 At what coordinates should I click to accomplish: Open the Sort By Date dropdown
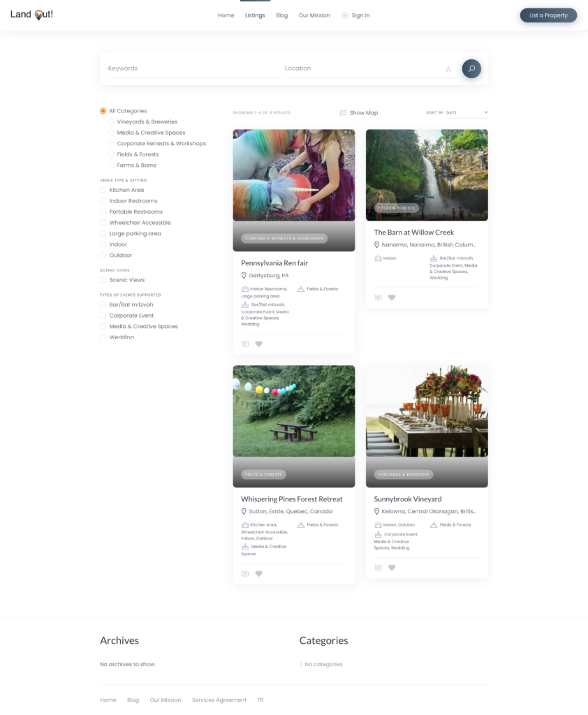[x=466, y=112]
